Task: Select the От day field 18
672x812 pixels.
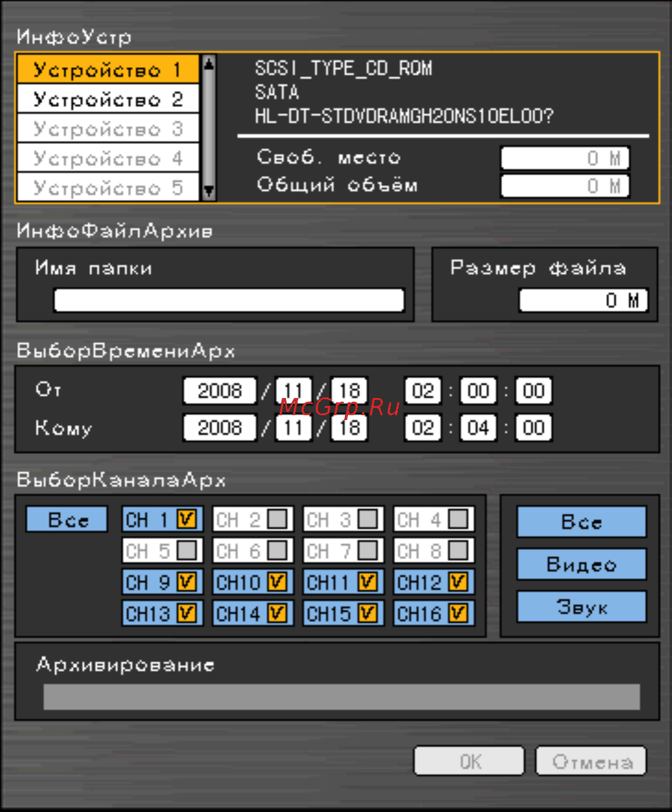Action: (349, 391)
